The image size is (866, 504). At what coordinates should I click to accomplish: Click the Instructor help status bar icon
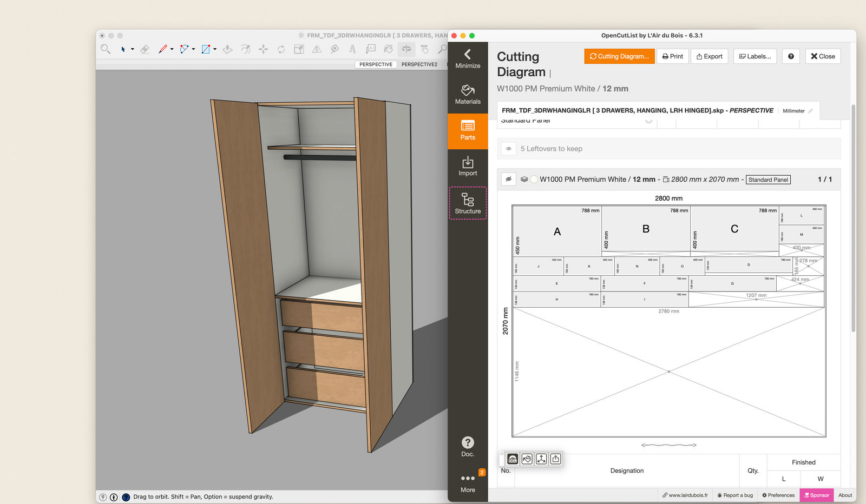pos(126,497)
